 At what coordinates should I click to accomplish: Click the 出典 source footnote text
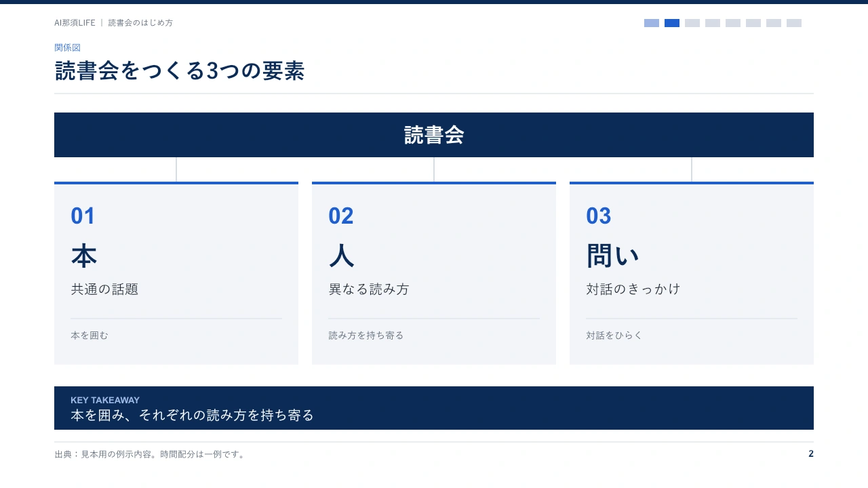(x=150, y=454)
